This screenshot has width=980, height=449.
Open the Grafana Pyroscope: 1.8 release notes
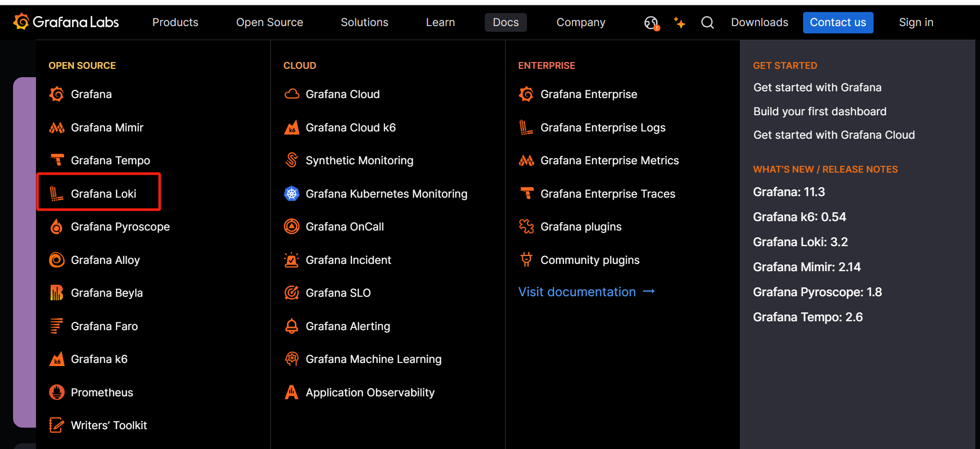817,292
